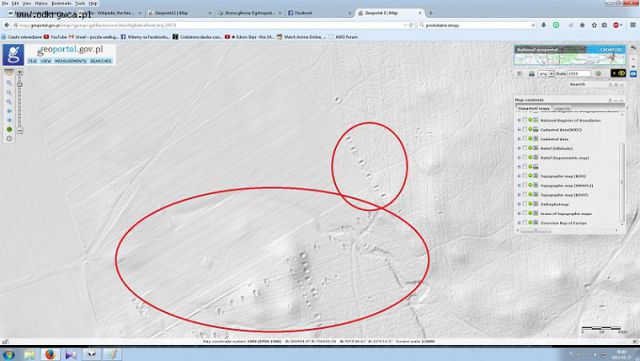Viewport: 640px width, 361px height.
Task: Click the geoportal blue g logo
Action: click(13, 55)
